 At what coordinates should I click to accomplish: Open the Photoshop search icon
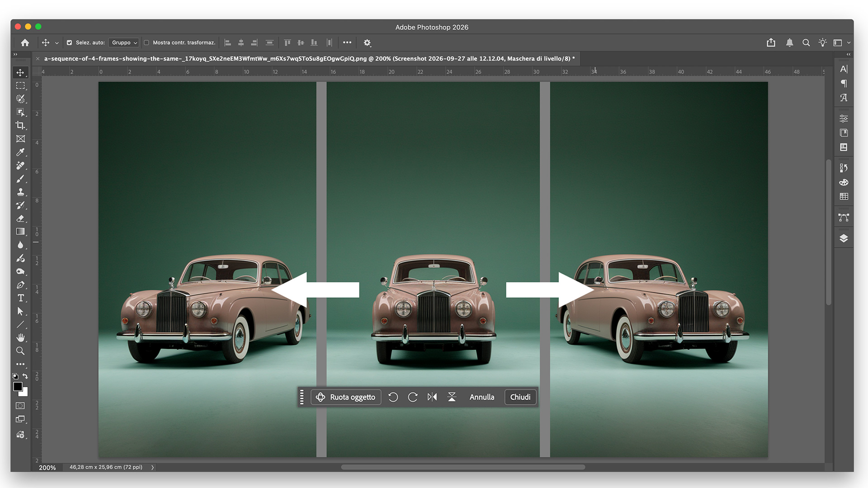coord(806,42)
